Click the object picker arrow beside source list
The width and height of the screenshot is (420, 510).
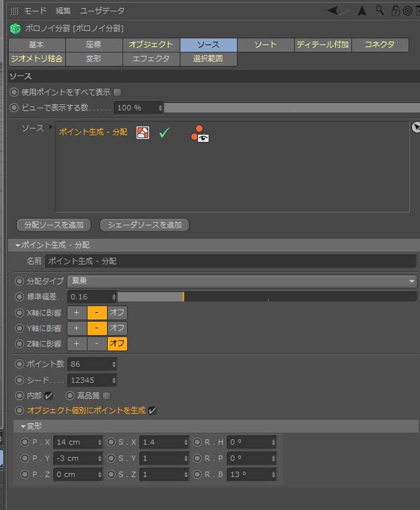(416, 127)
